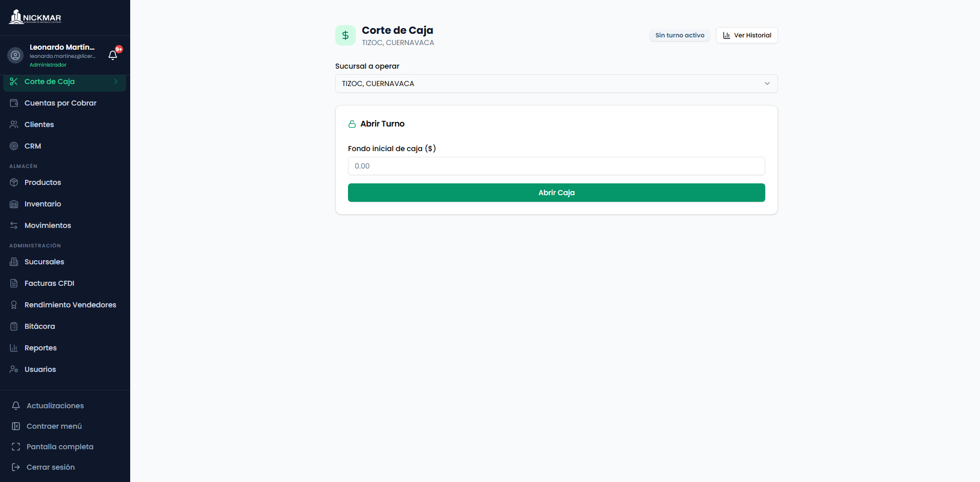Click the Clientes people icon
Viewport: 980px width, 482px height.
pos(14,124)
